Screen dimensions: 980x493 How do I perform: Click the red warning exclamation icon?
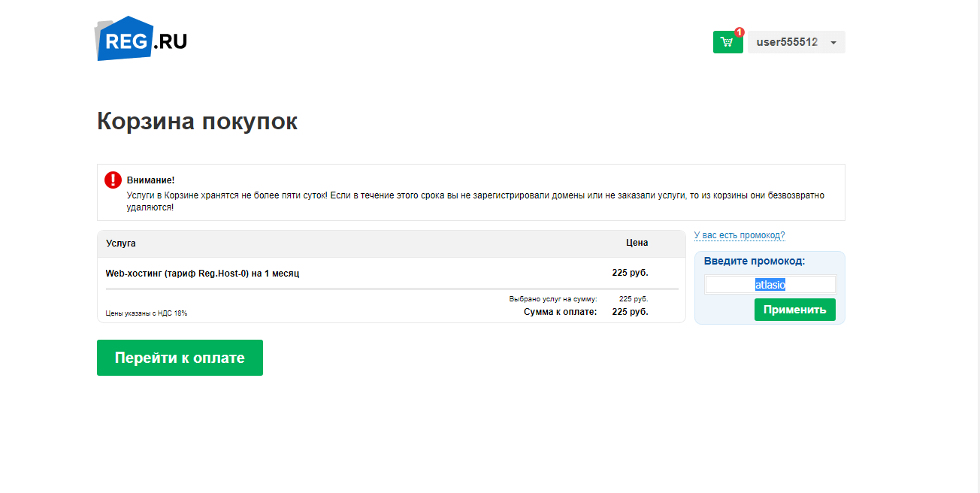(113, 180)
